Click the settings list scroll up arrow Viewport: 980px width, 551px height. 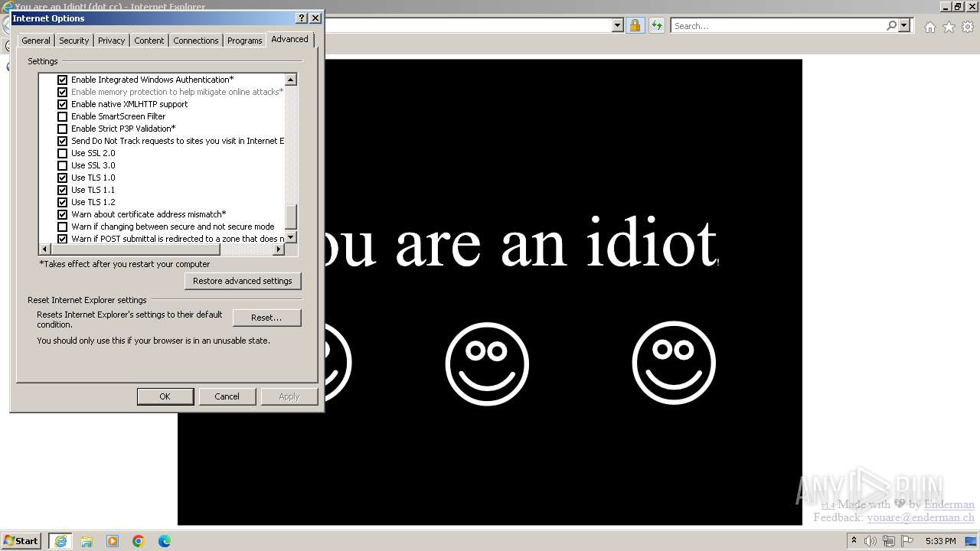click(x=291, y=80)
